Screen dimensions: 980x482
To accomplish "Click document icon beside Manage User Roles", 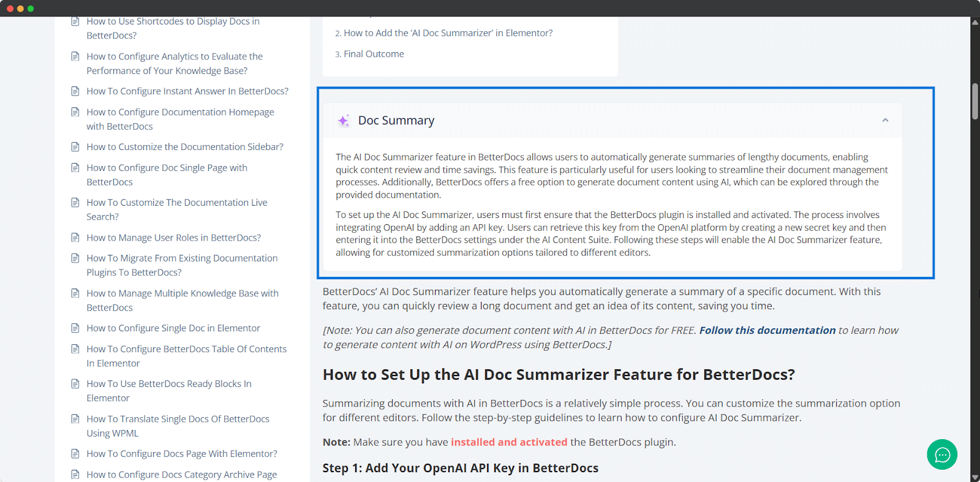I will tap(75, 238).
